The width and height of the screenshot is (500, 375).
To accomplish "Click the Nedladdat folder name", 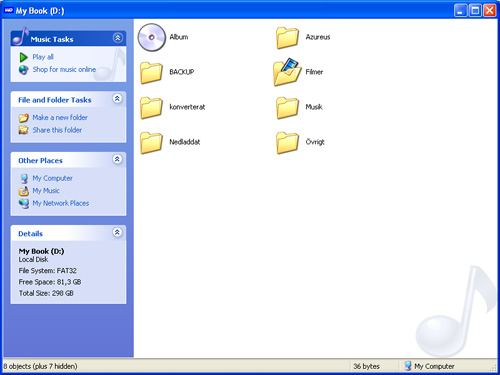I will point(185,142).
